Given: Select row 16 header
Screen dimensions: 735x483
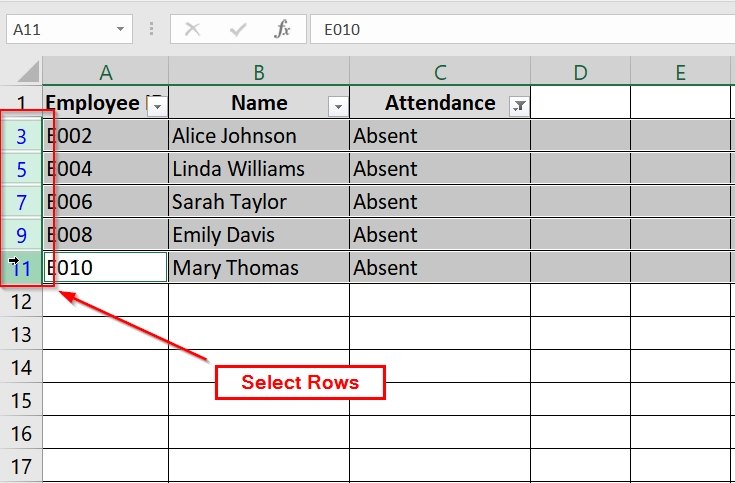Looking at the screenshot, I should pos(21,433).
